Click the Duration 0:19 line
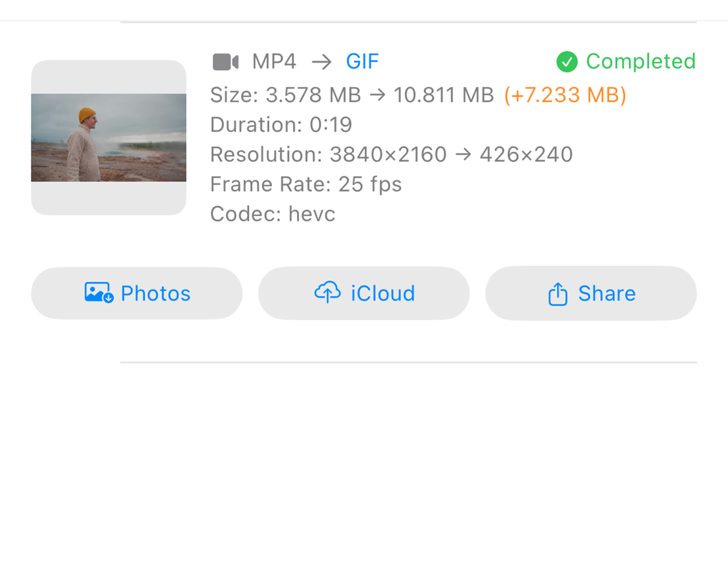The height and width of the screenshot is (566, 728). click(281, 125)
